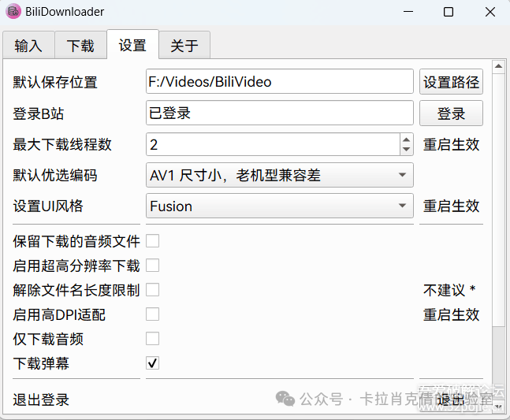Click 重启生效 note beside Fusion dropdown
Viewport: 510px width, 420px height.
(451, 206)
